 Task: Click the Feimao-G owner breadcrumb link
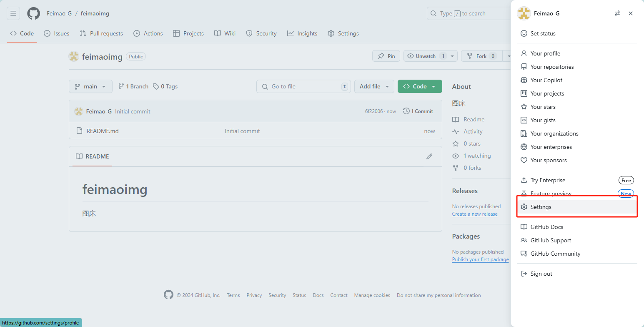59,13
